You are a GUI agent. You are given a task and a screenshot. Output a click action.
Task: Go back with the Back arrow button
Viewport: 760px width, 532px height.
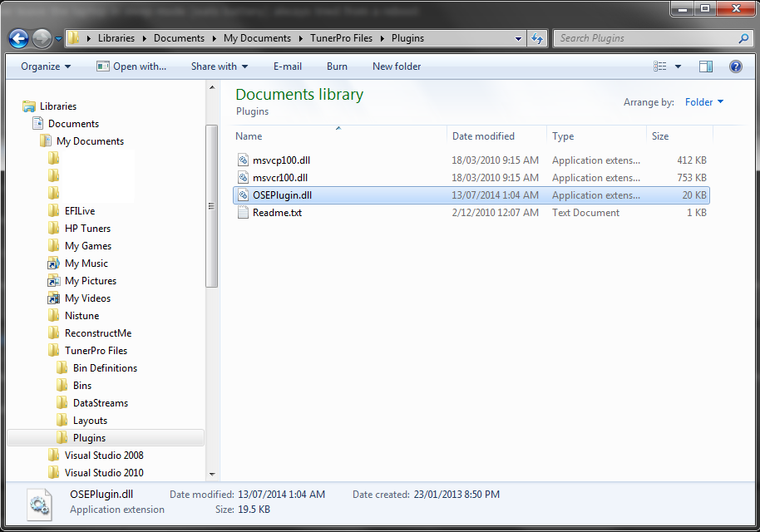19,38
